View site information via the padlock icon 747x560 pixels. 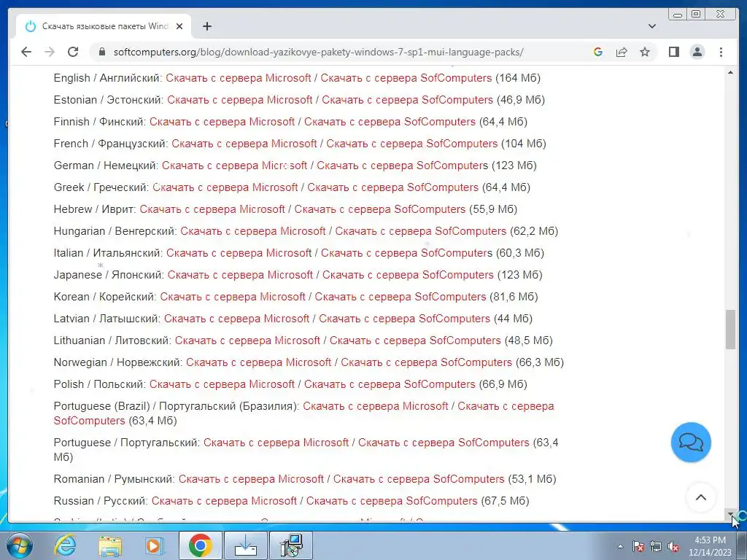point(101,52)
